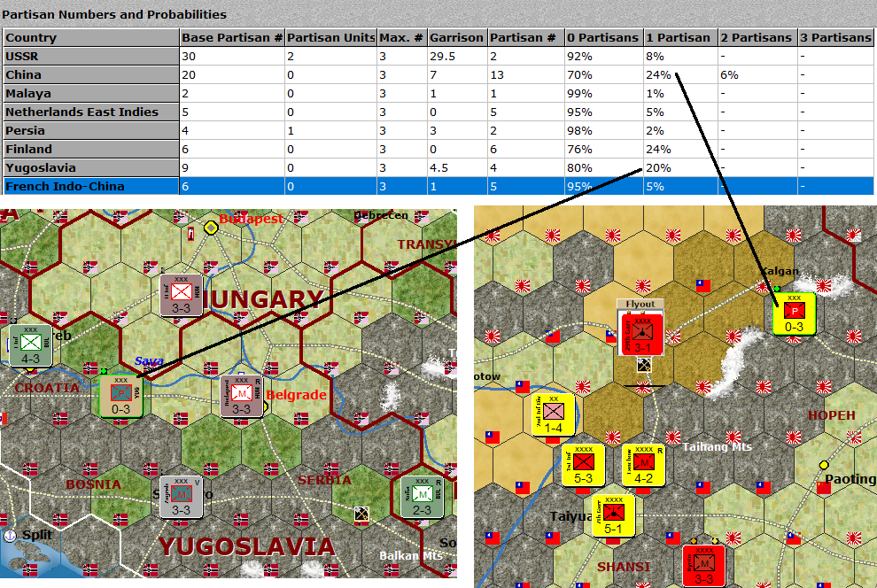The height and width of the screenshot is (588, 877).
Task: Select the Finland row label
Action: (x=91, y=149)
